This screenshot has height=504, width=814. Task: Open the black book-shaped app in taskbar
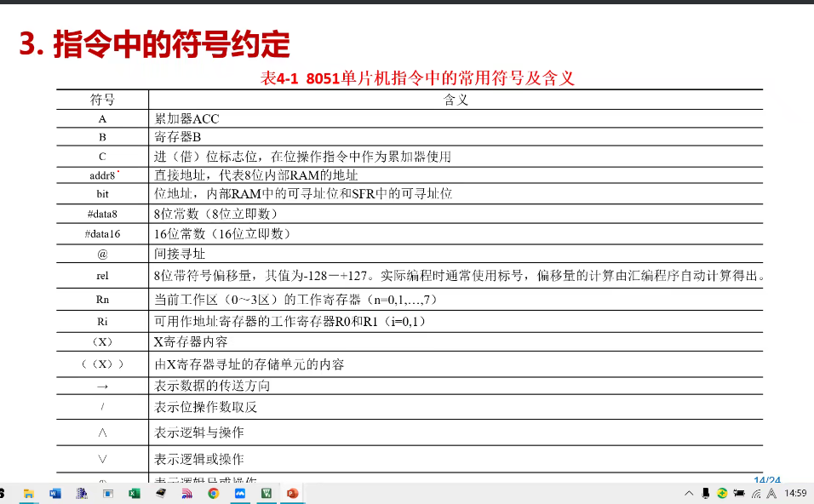[161, 494]
